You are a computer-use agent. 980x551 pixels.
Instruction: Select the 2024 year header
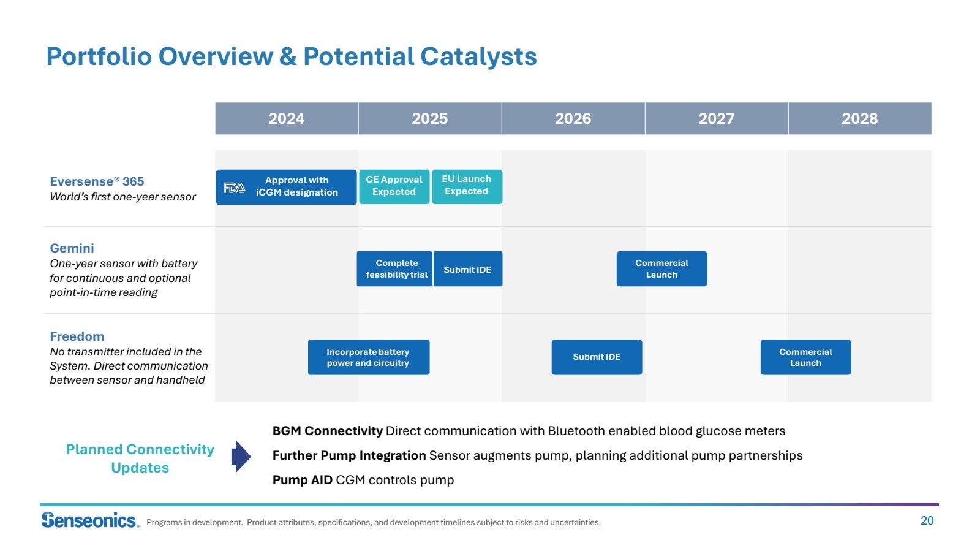(x=286, y=118)
